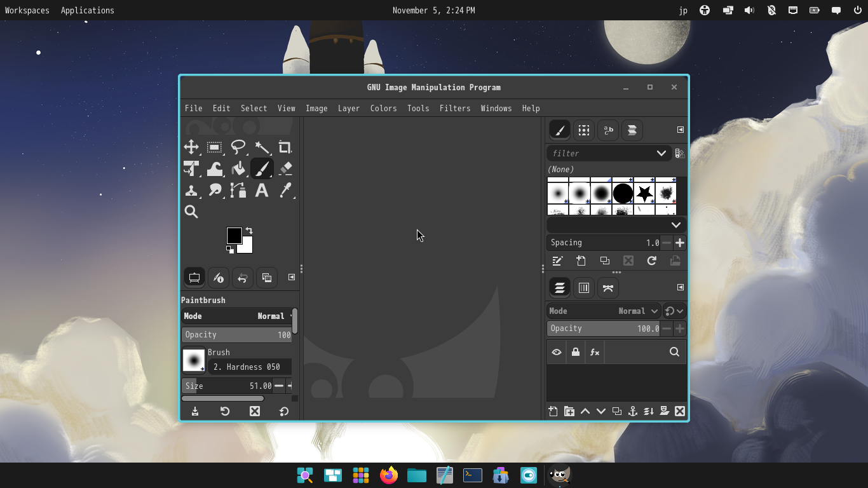Expand the brush filter tag dropdown
Screen dimensions: 868x488
coord(661,153)
